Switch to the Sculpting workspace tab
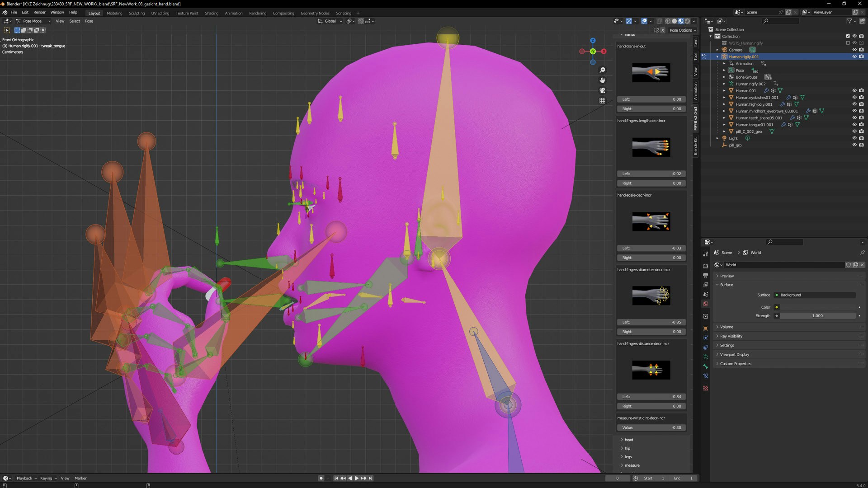868x488 pixels. 137,13
